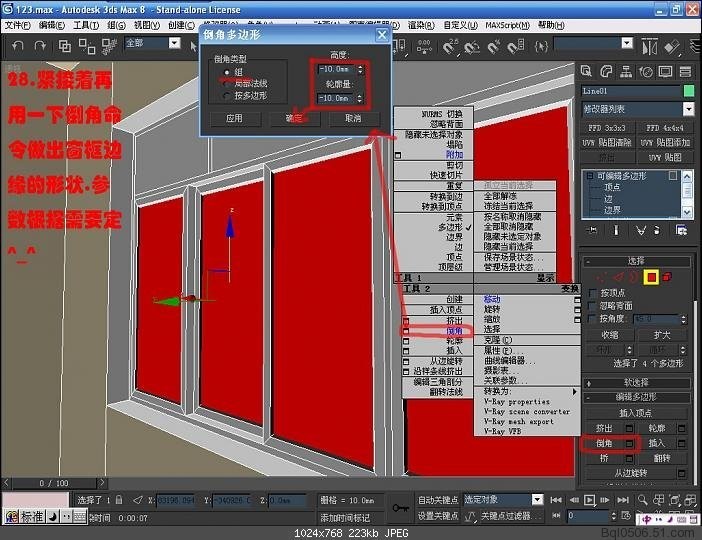Open the Utilities command panel tab
The width and height of the screenshot is (702, 540).
tap(685, 71)
